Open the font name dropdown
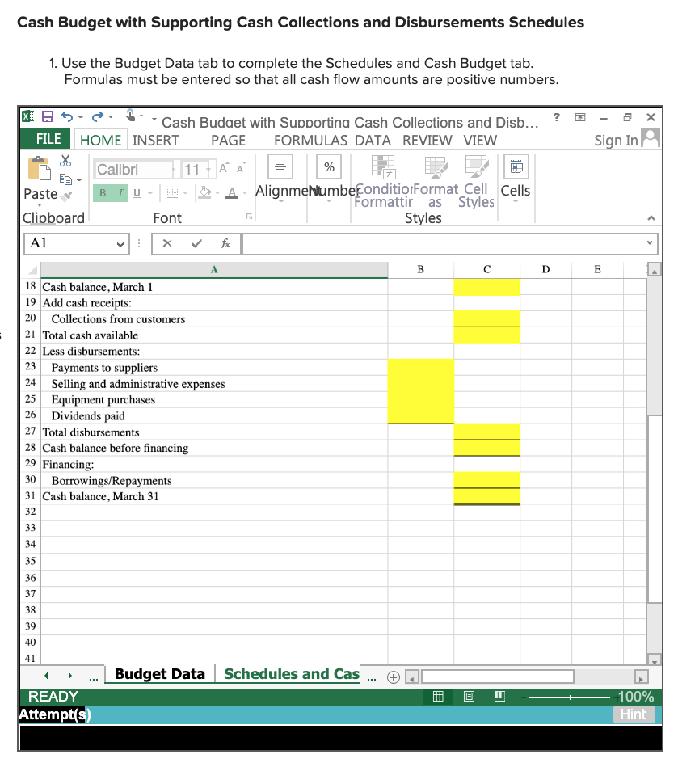This screenshot has width=678, height=784. pyautogui.click(x=176, y=169)
